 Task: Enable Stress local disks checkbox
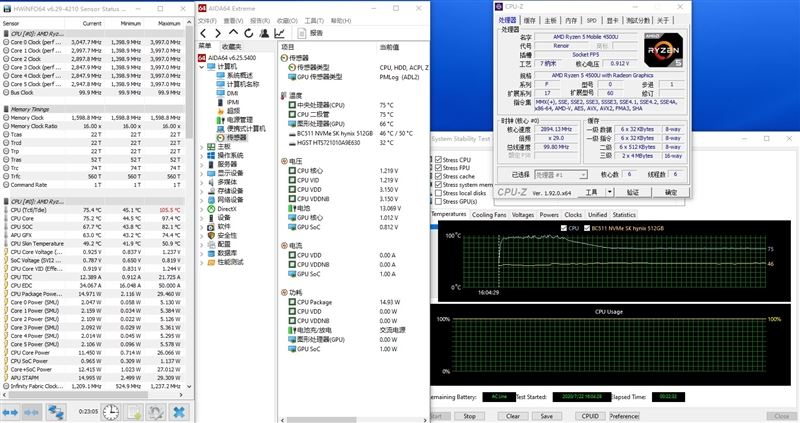tap(438, 193)
